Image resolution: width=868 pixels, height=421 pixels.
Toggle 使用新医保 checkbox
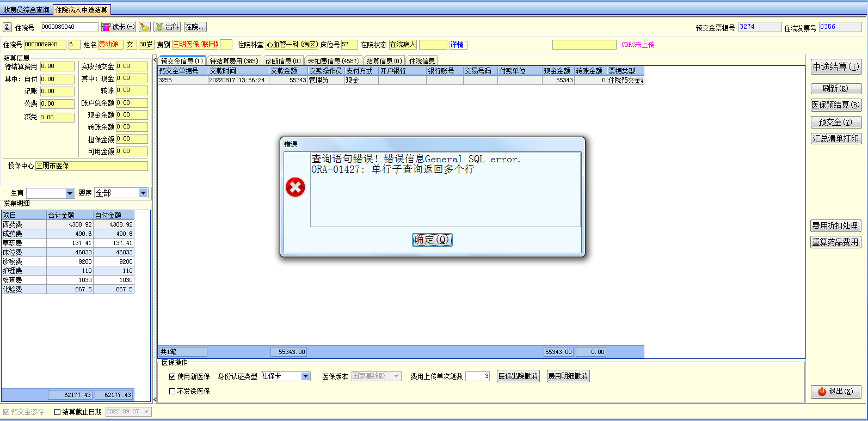172,376
